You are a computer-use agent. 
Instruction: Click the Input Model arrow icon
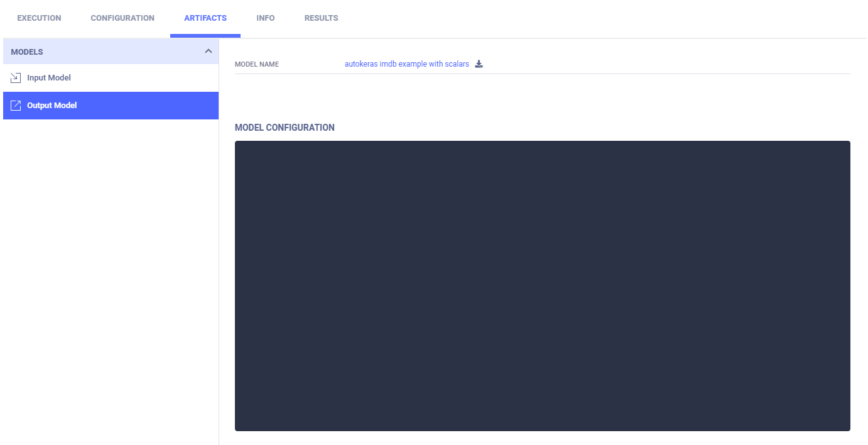[x=16, y=78]
